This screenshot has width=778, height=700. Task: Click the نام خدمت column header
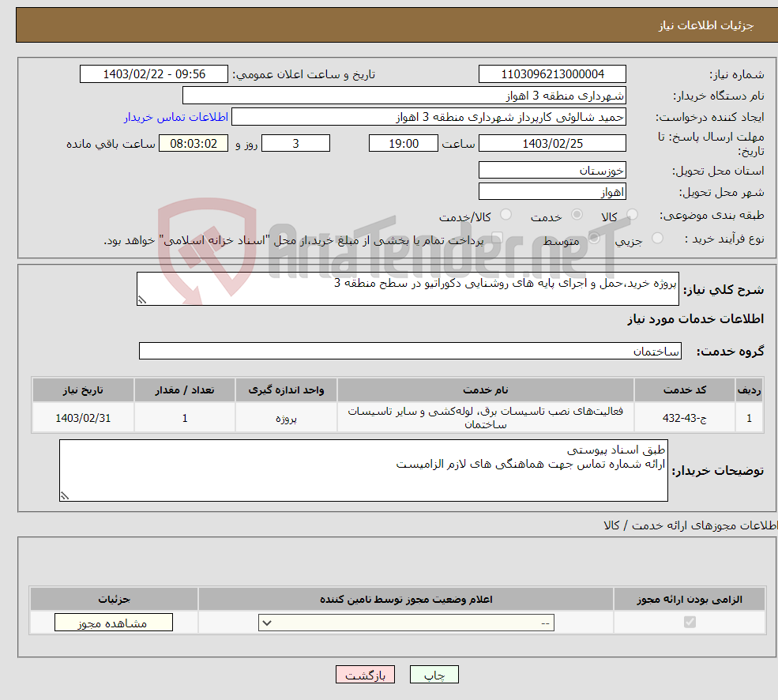[x=485, y=390]
